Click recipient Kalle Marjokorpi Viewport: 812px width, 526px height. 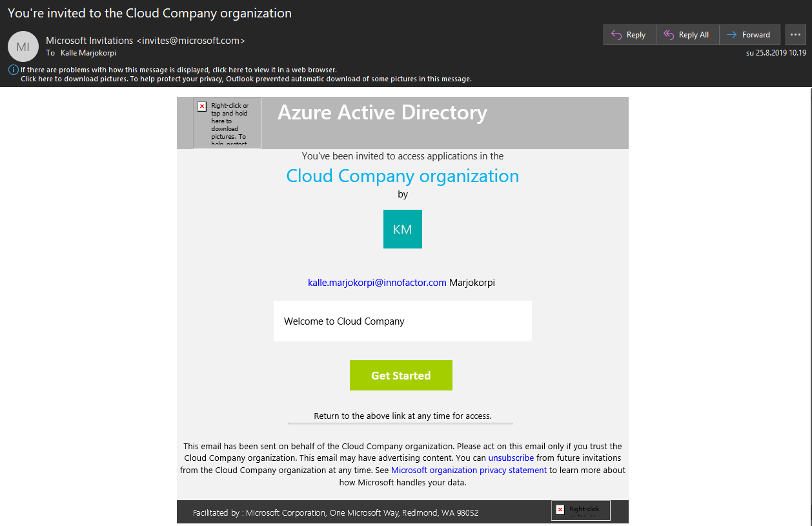pyautogui.click(x=88, y=53)
